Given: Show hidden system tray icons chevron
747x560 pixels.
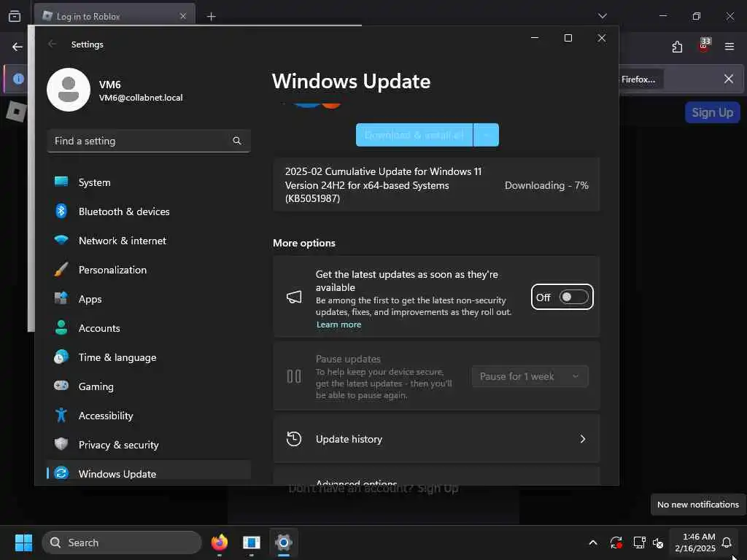Looking at the screenshot, I should click(x=593, y=542).
